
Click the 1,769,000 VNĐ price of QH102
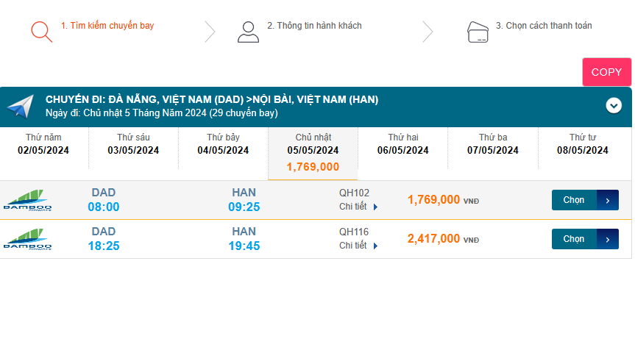point(433,200)
